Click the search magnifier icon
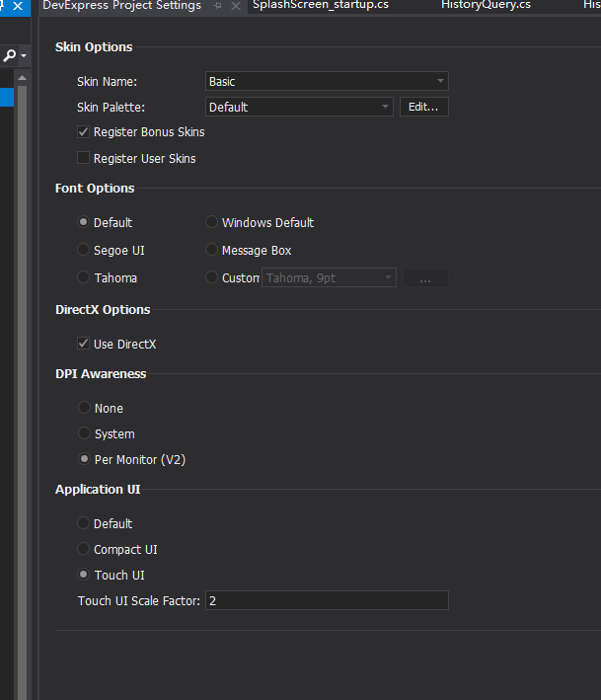 pos(9,55)
